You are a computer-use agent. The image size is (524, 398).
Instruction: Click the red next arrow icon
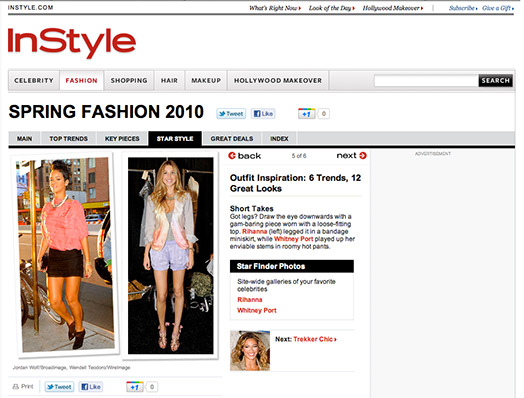coord(363,155)
